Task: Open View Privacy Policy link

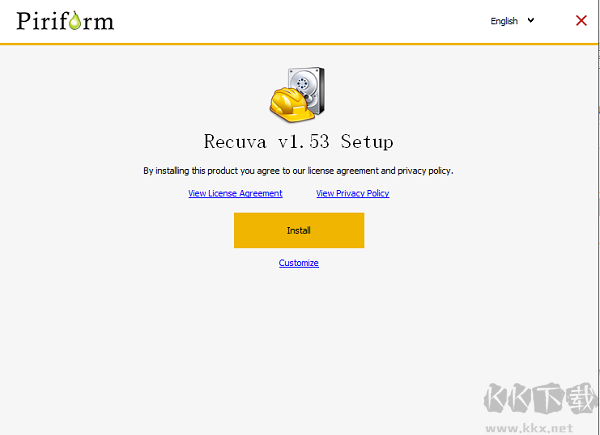Action: click(x=352, y=193)
